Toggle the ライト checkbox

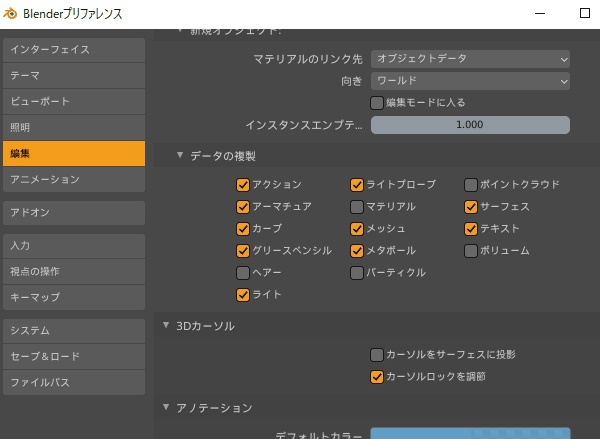tap(243, 295)
